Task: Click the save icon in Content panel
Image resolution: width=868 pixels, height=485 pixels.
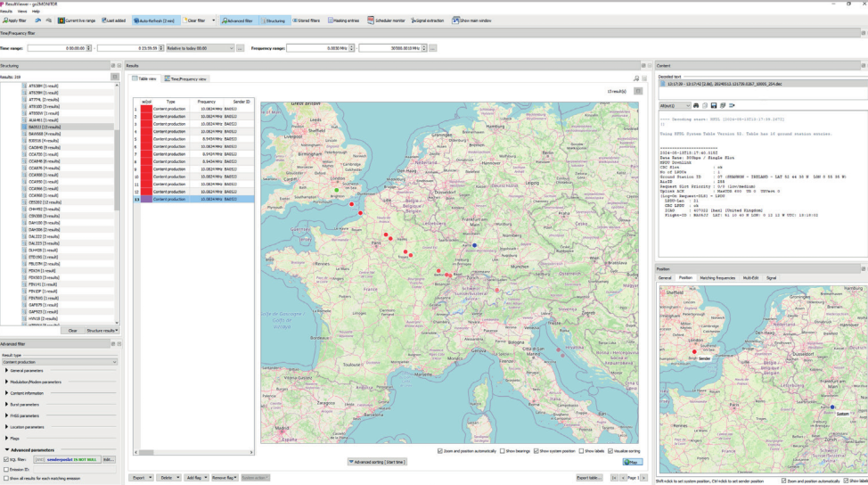Action: pos(713,105)
